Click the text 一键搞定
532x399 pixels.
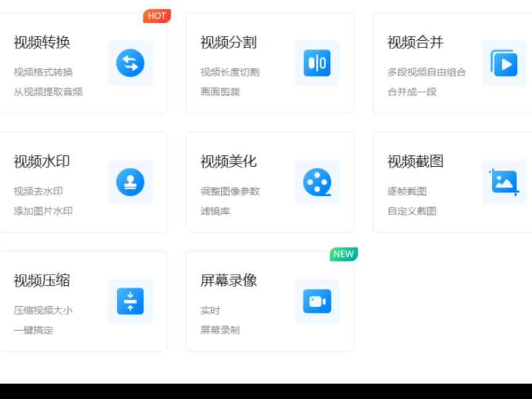[33, 330]
